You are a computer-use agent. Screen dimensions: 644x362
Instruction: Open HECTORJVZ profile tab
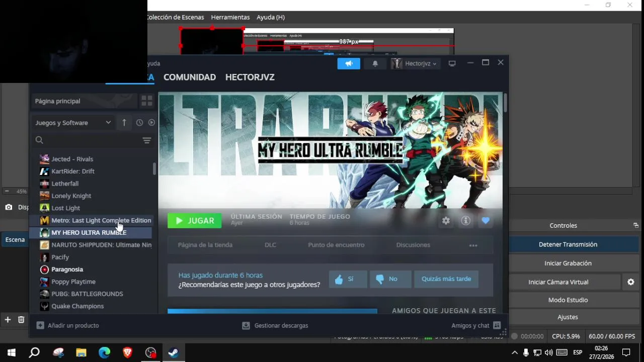click(x=250, y=77)
